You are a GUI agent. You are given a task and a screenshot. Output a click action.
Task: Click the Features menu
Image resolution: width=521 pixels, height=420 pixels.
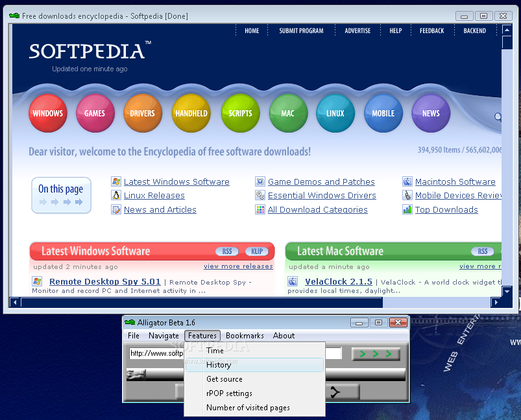tap(202, 336)
